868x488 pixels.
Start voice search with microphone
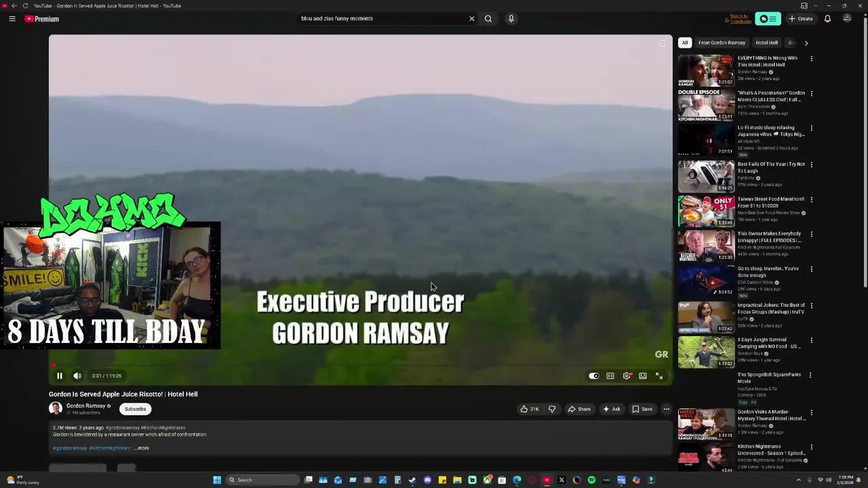[x=511, y=18]
